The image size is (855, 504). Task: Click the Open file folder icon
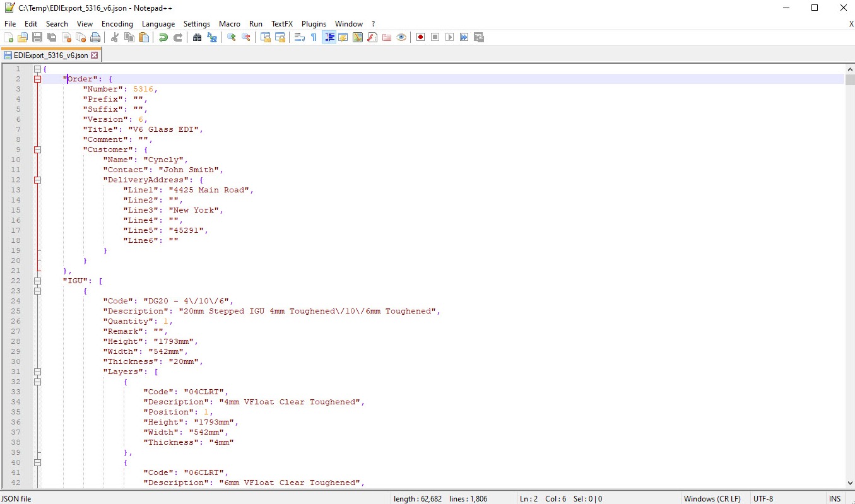pos(23,38)
